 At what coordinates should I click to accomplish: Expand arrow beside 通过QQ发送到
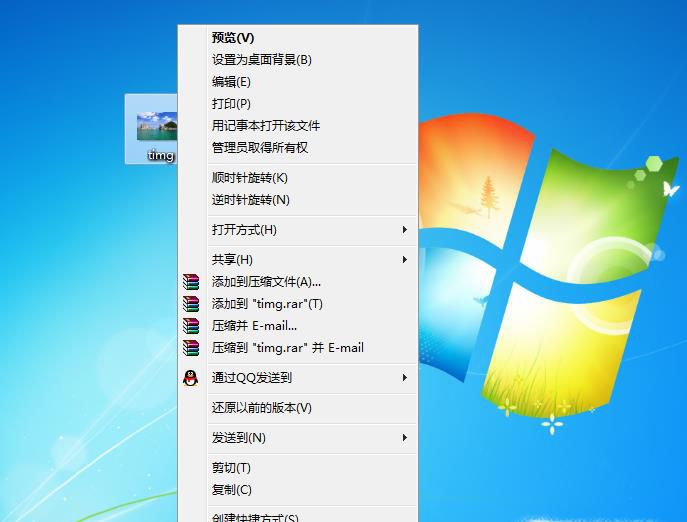pos(405,377)
